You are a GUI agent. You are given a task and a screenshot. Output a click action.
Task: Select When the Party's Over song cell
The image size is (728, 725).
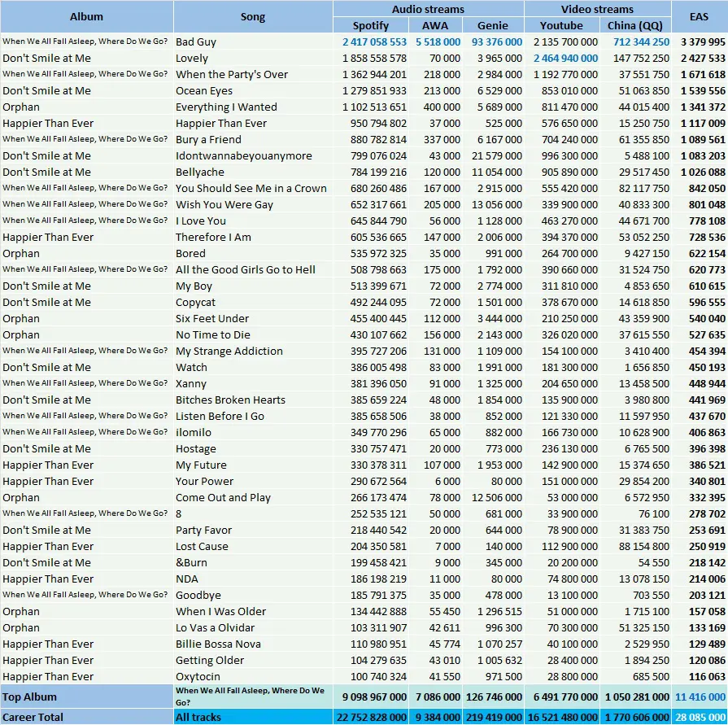point(253,74)
